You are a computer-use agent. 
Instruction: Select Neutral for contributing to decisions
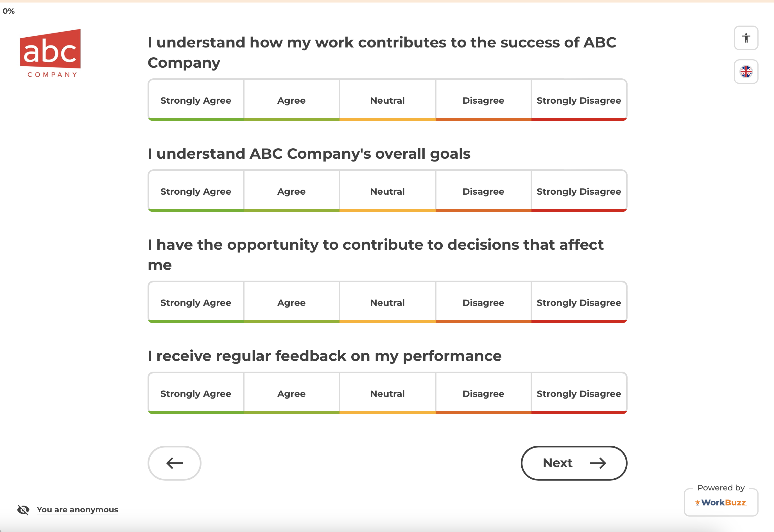[x=387, y=302]
